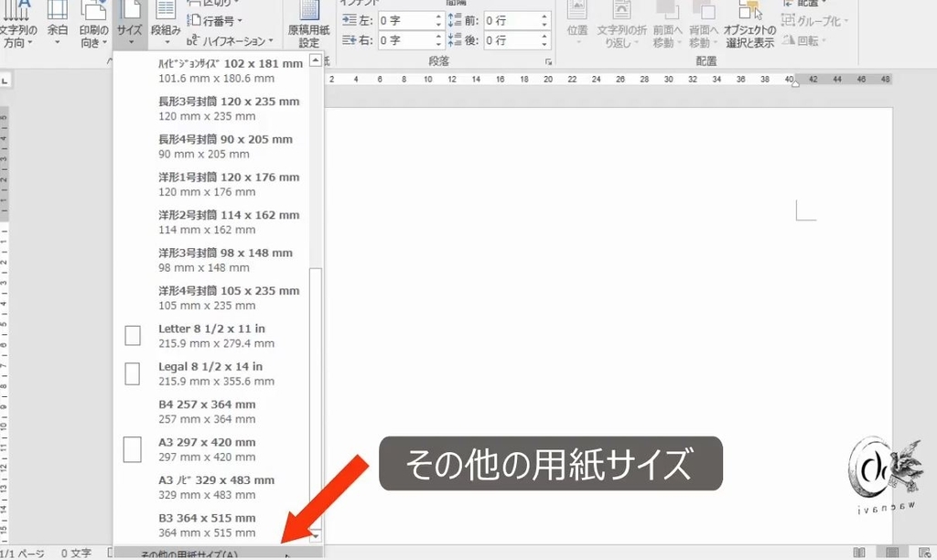Open オブジェクトの選択と表示 selection pane
937x560 pixels.
749,25
